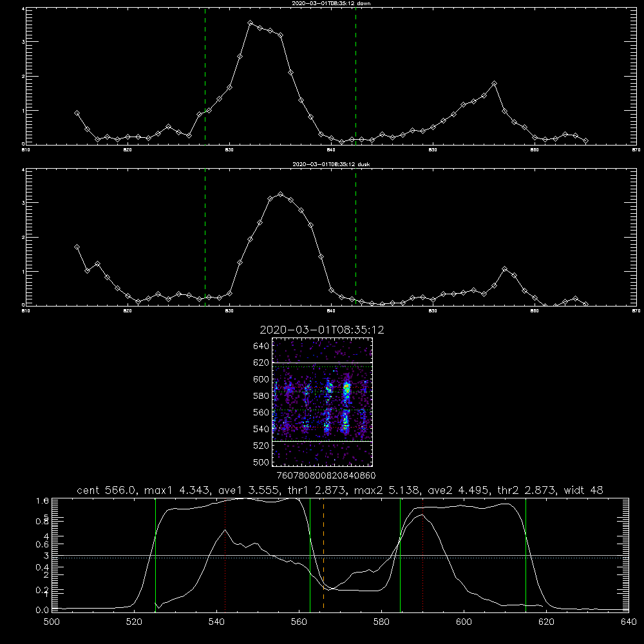Image resolution: width=644 pixels, height=644 pixels.
Task: Click the lower white boundary line in spectrogram
Action: point(323,441)
